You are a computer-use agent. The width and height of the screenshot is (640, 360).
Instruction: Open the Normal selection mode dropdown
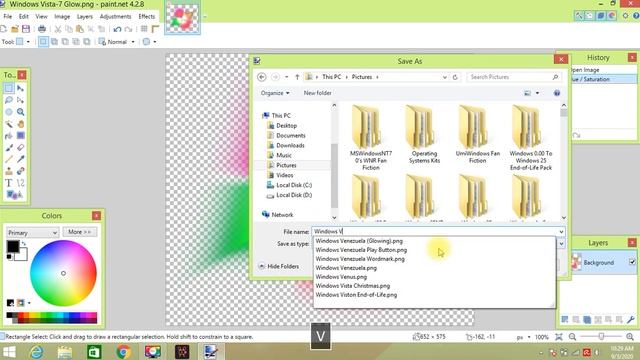[117, 42]
